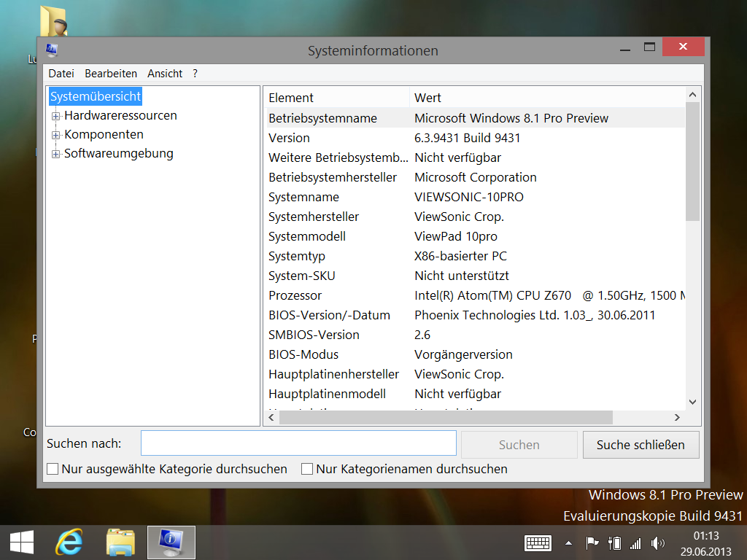Image resolution: width=747 pixels, height=560 pixels.
Task: Click value ViewPad 10pro
Action: click(456, 236)
